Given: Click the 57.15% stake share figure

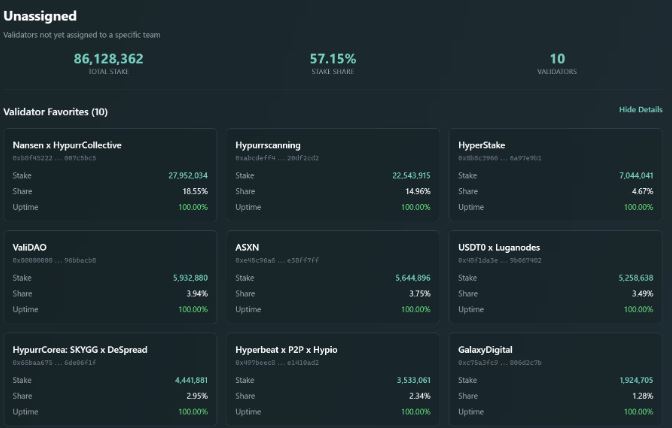Looking at the screenshot, I should tap(333, 59).
